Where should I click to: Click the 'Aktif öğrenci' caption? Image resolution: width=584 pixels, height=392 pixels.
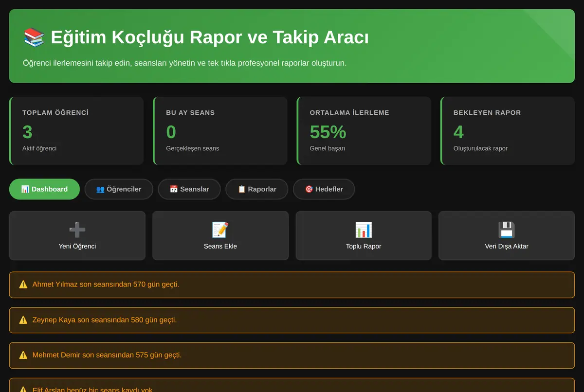click(39, 148)
